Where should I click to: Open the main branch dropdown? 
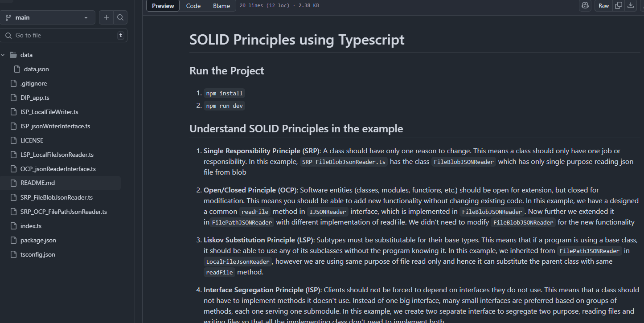pos(48,17)
